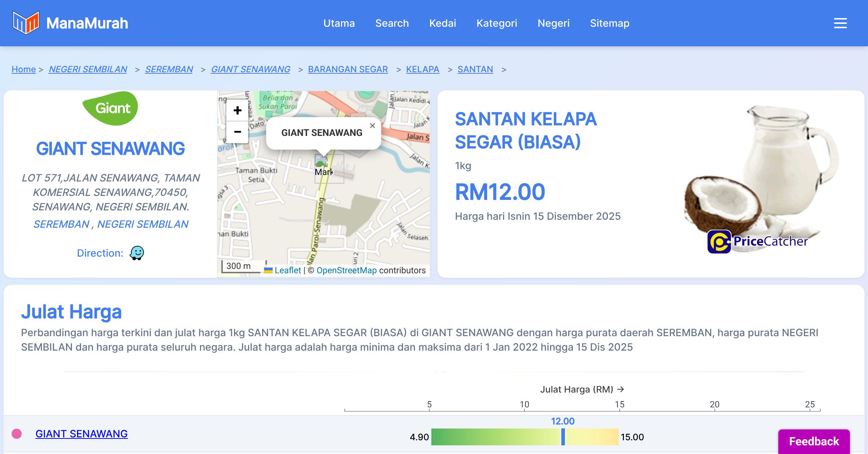Viewport: 868px width, 454px height.
Task: Follow the BARANGAN SEGAR breadcrumb
Action: [x=348, y=69]
